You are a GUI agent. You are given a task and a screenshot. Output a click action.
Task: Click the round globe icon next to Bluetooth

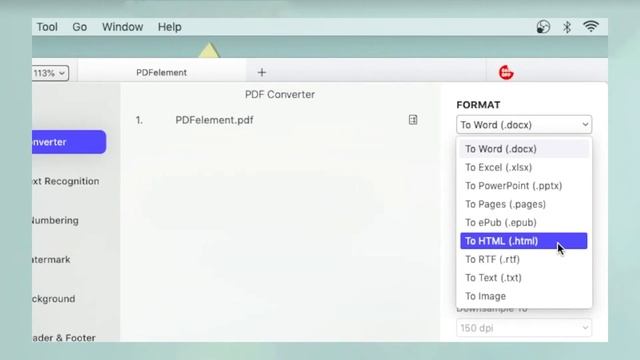click(x=543, y=27)
